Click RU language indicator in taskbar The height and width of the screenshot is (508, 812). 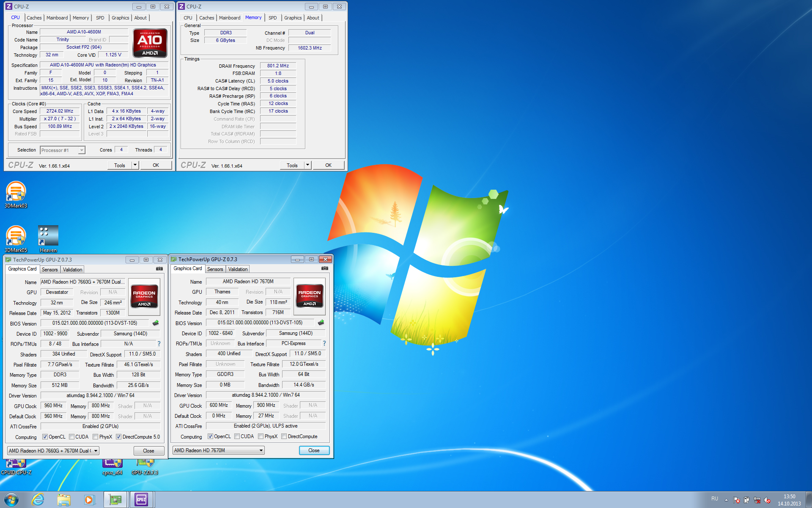715,499
